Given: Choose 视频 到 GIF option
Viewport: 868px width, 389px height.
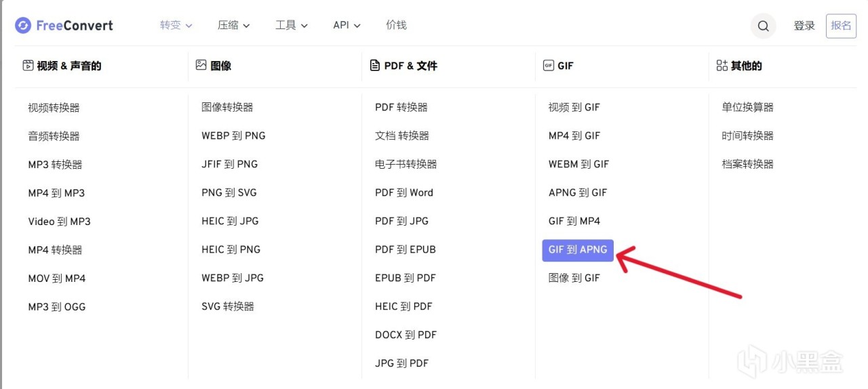Looking at the screenshot, I should tap(574, 107).
